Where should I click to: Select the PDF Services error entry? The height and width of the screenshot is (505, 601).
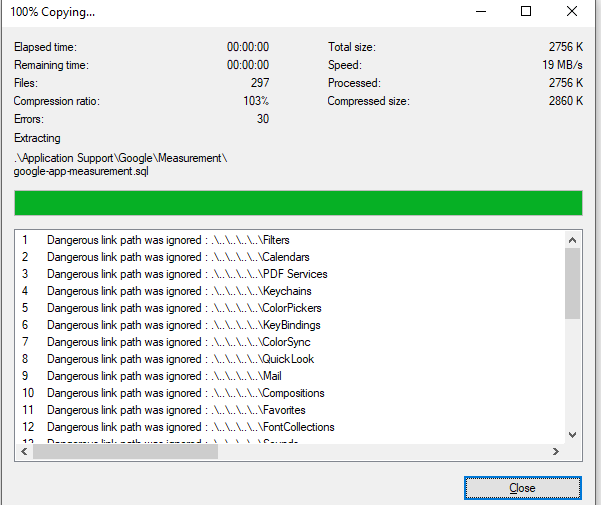click(x=173, y=274)
